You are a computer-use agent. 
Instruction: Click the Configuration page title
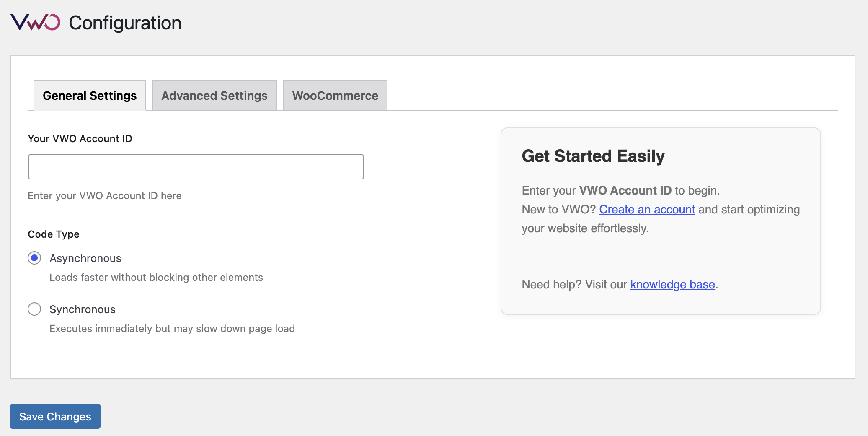(x=125, y=23)
